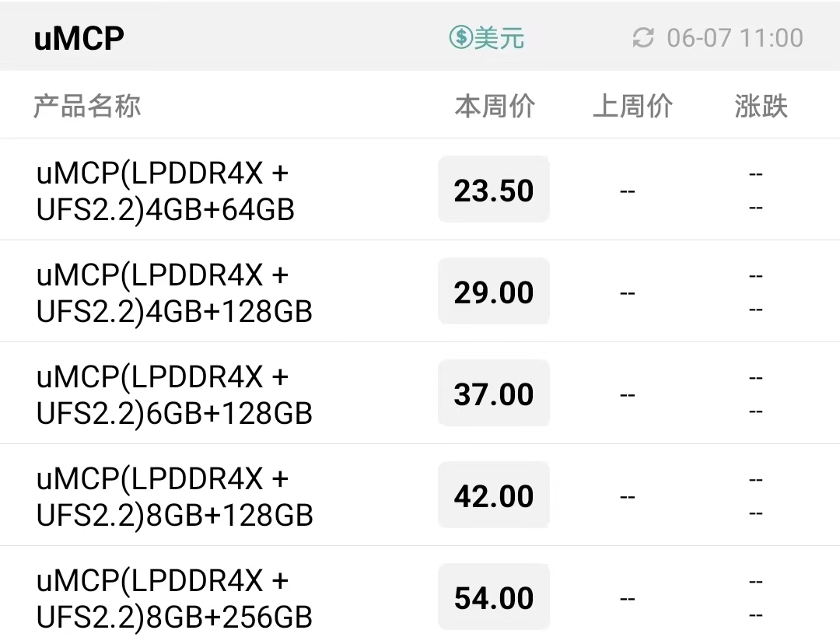Click the 涨跌 column header
The width and height of the screenshot is (840, 644).
[761, 106]
